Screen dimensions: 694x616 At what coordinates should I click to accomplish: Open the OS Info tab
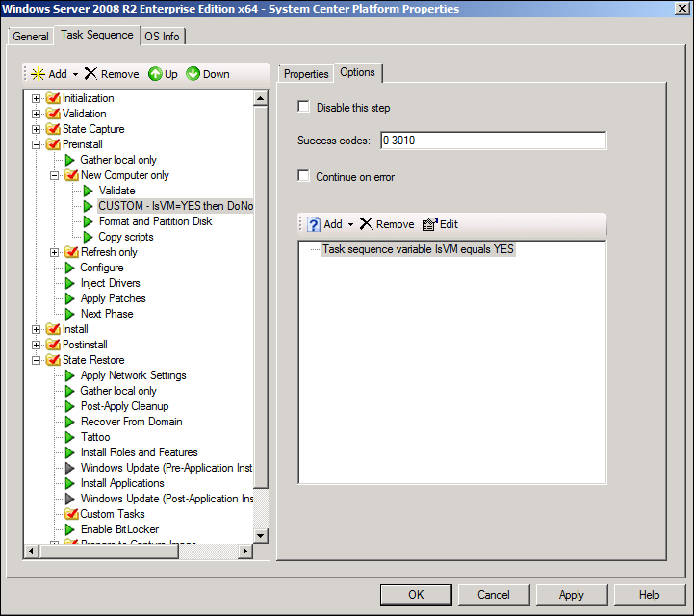[162, 37]
